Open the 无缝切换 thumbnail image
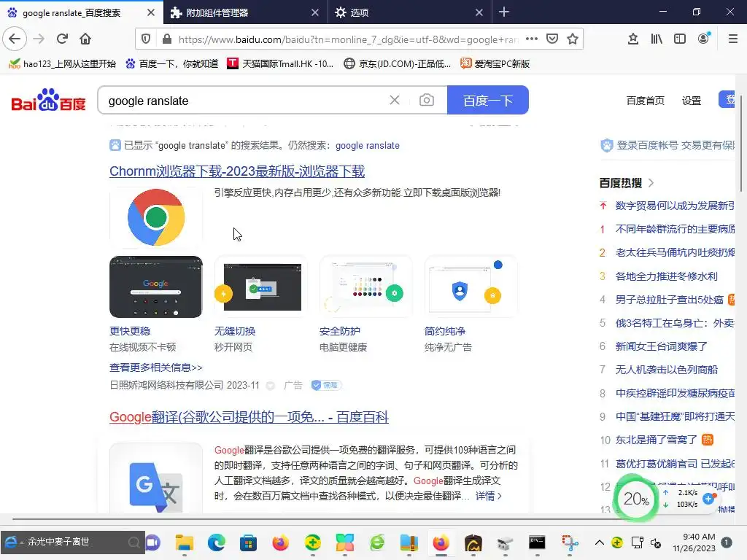Screen dimensions: 747x560 [x=261, y=287]
